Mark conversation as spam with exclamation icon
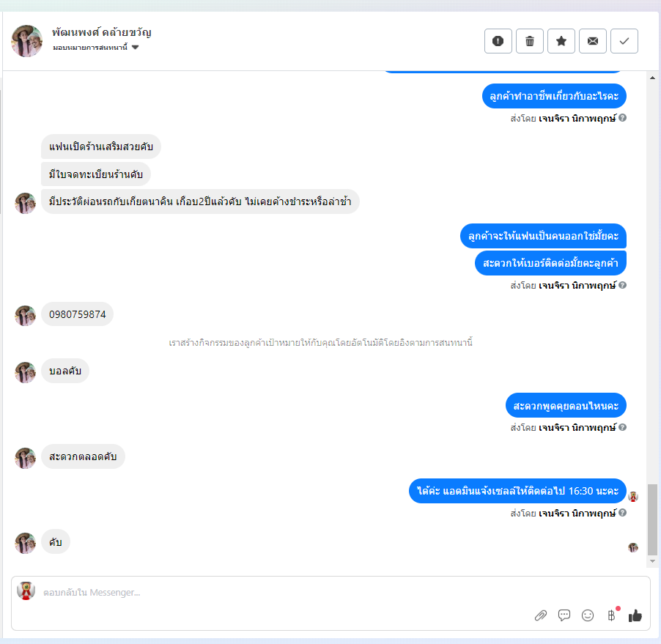Screen dimensions: 661x644 (x=498, y=41)
